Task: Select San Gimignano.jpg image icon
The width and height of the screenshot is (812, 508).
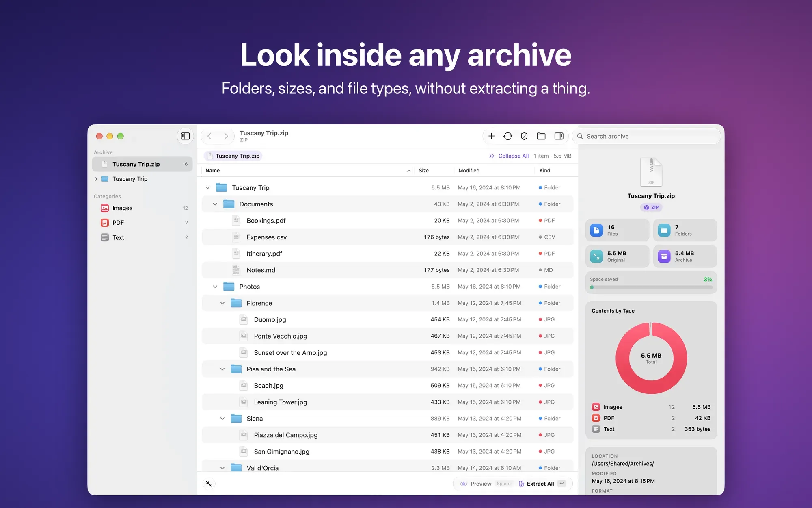Action: click(x=244, y=452)
